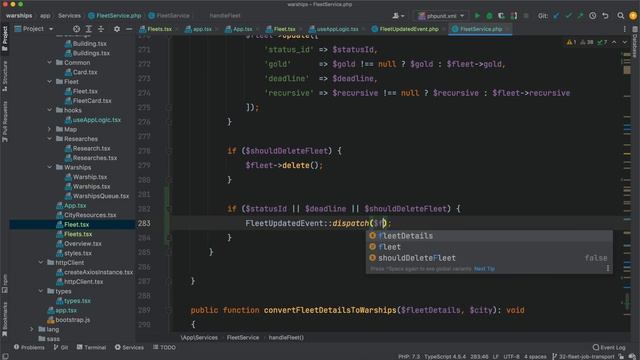
Task: Hide the Project tool window
Action: click(129, 29)
